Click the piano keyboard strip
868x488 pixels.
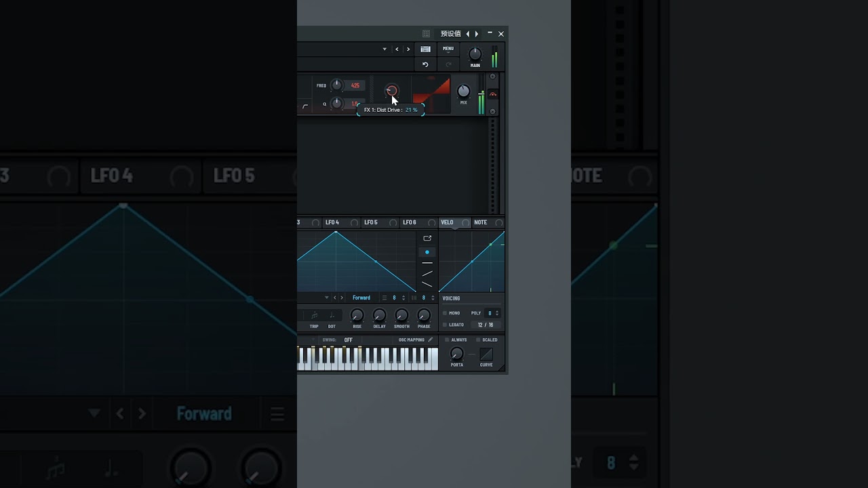pyautogui.click(x=368, y=359)
